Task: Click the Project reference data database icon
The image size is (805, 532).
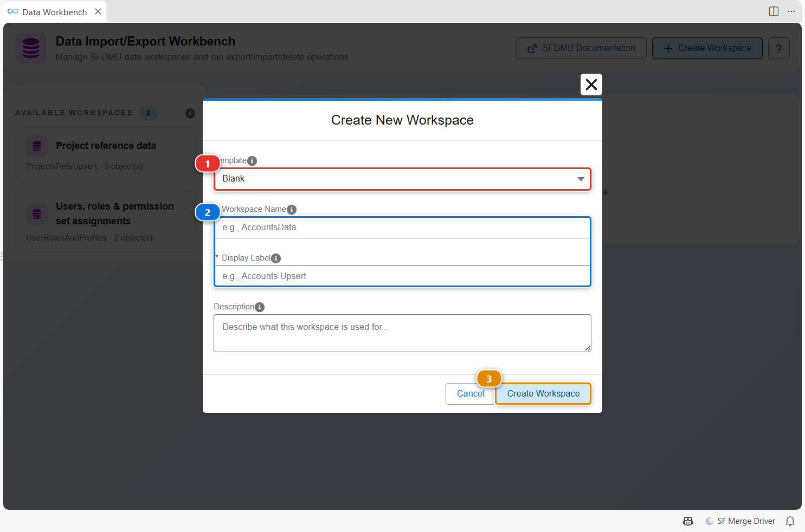Action: click(37, 146)
